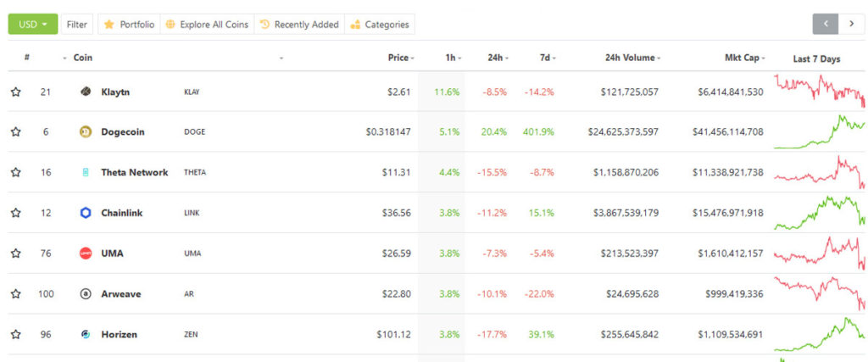Open the Horizen coin page
Viewport: 868px width, 362px height.
point(119,334)
